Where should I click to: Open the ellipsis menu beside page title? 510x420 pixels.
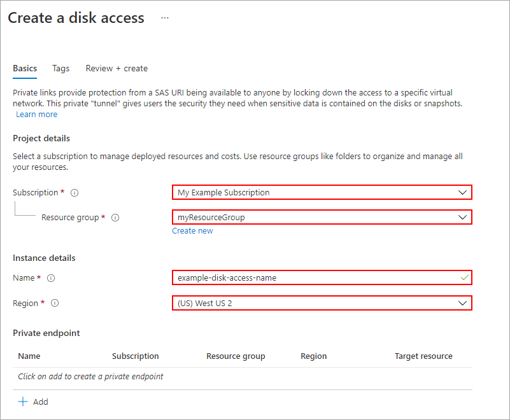165,18
